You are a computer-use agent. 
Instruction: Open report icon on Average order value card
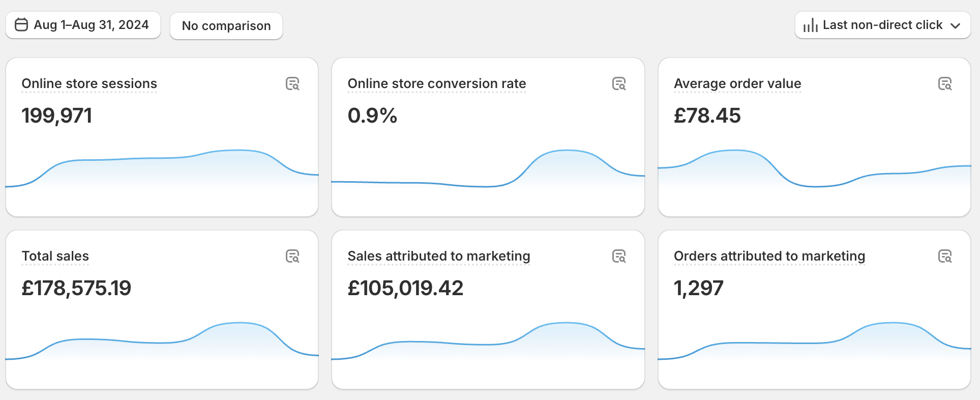944,84
